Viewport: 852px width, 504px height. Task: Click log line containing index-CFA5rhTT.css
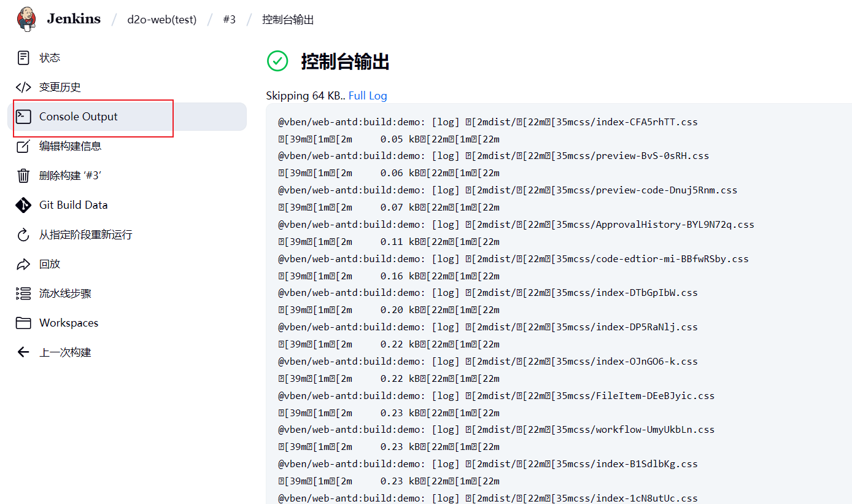point(488,122)
